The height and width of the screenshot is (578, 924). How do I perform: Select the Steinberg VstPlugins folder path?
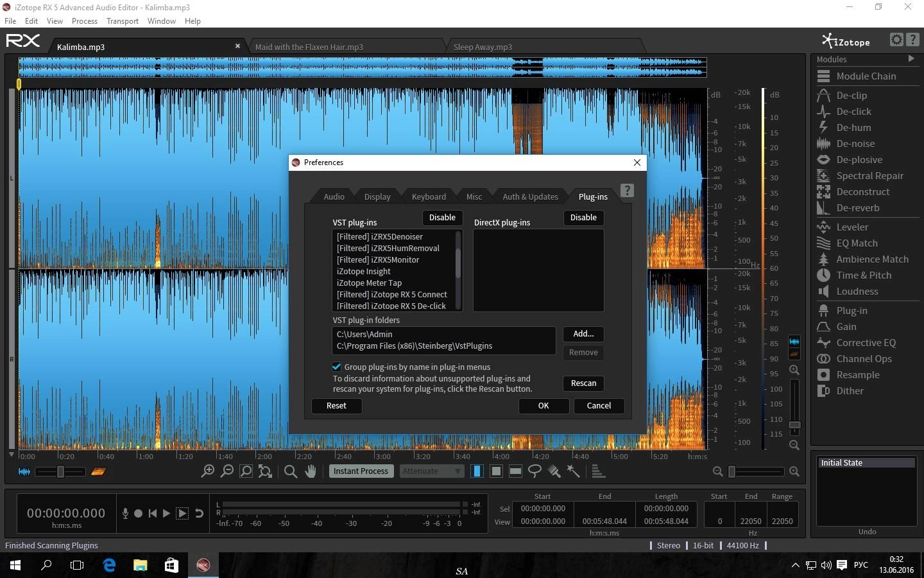415,346
